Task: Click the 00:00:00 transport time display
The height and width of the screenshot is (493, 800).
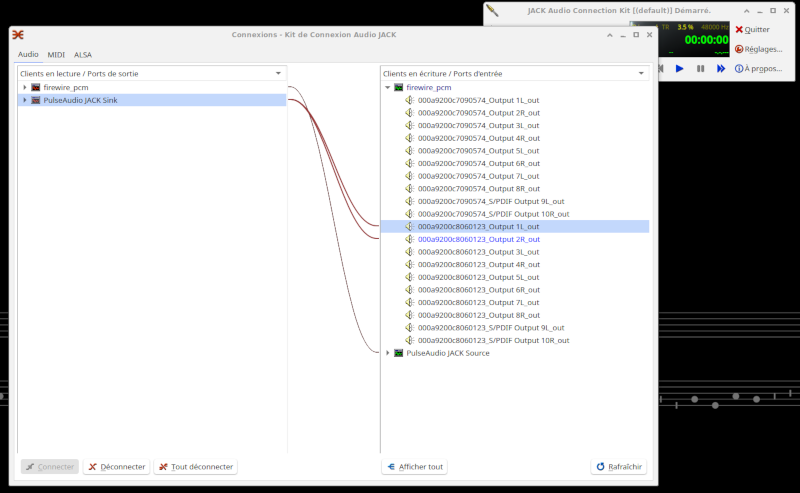Action: (706, 40)
